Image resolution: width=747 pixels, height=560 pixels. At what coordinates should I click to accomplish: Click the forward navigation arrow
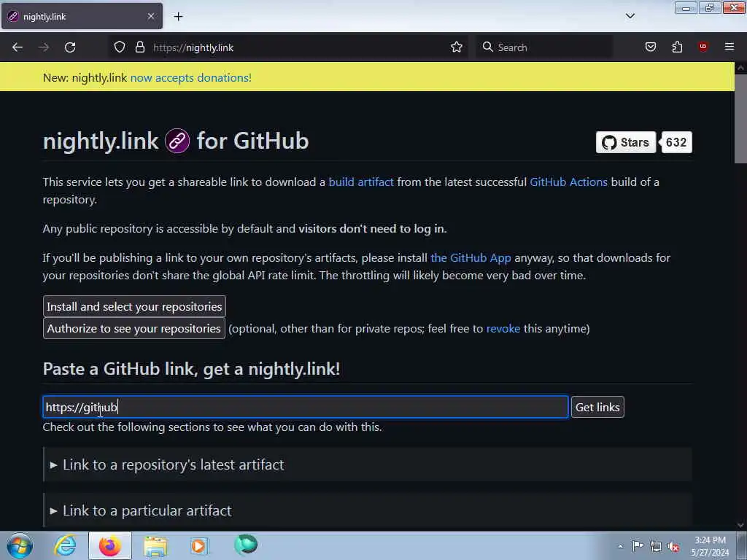click(x=43, y=47)
